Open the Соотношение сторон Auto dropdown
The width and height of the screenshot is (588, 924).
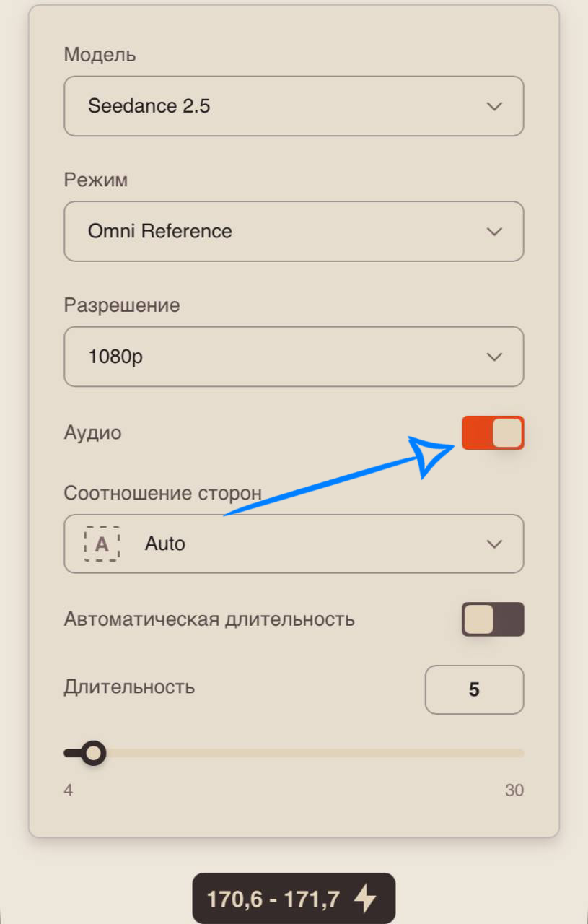click(294, 544)
